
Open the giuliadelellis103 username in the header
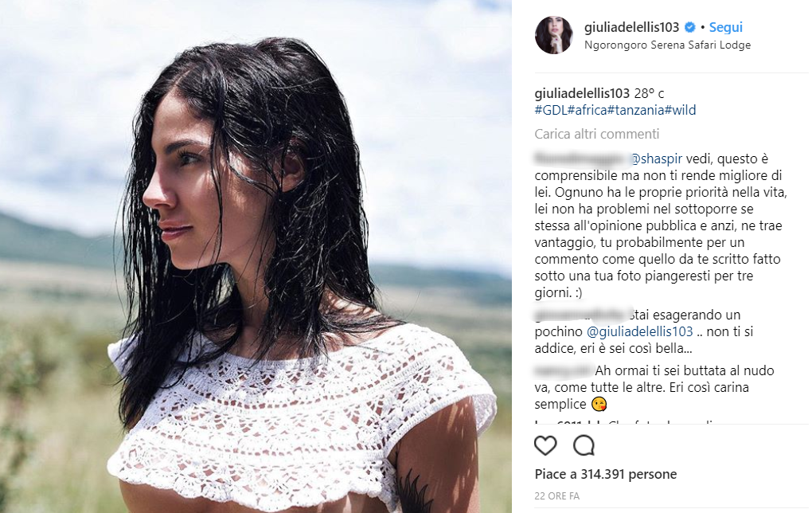coord(631,27)
